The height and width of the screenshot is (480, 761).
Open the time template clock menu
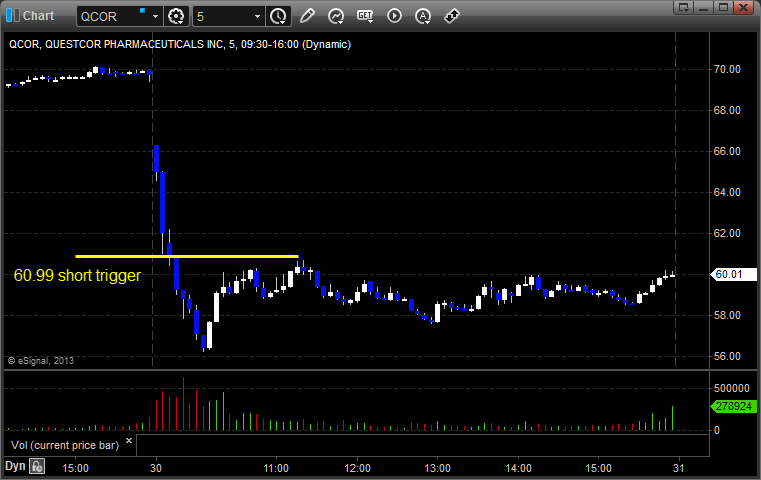279,16
